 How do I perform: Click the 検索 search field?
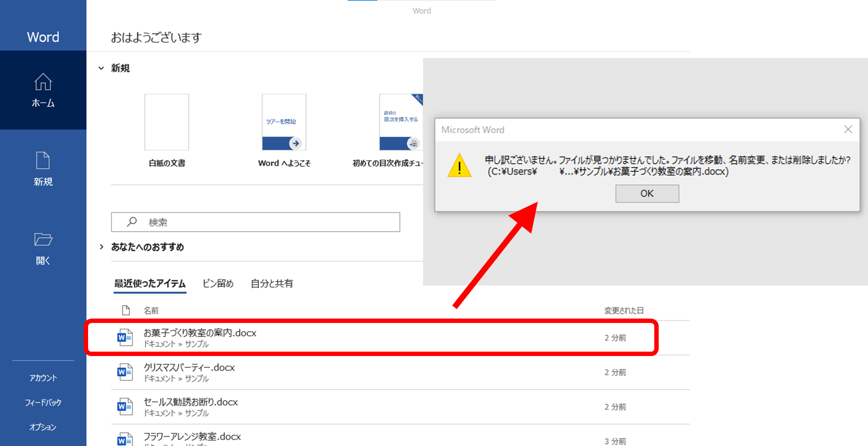tap(256, 222)
